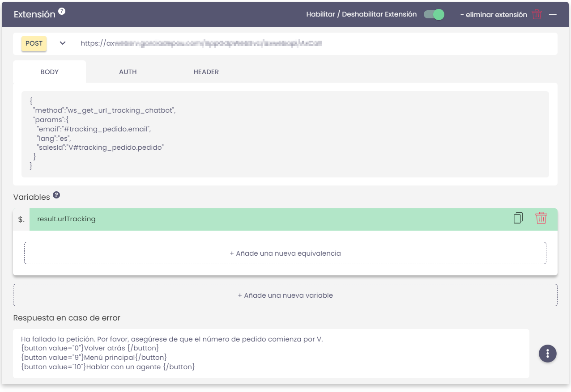Delete extension using the red trash icon
The width and height of the screenshot is (571, 392).
click(x=537, y=14)
